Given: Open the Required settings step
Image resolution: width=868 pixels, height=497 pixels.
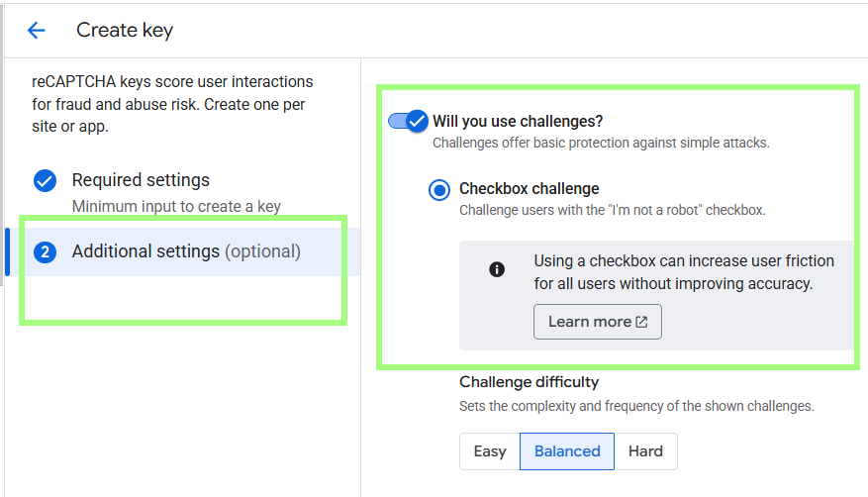Looking at the screenshot, I should click(141, 180).
